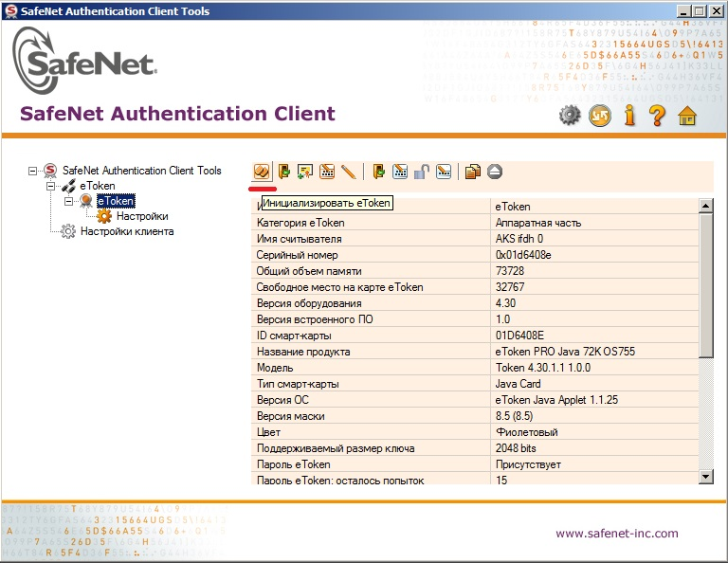The image size is (728, 563).
Task: Click the table's scroll-up arrow
Action: coord(705,206)
